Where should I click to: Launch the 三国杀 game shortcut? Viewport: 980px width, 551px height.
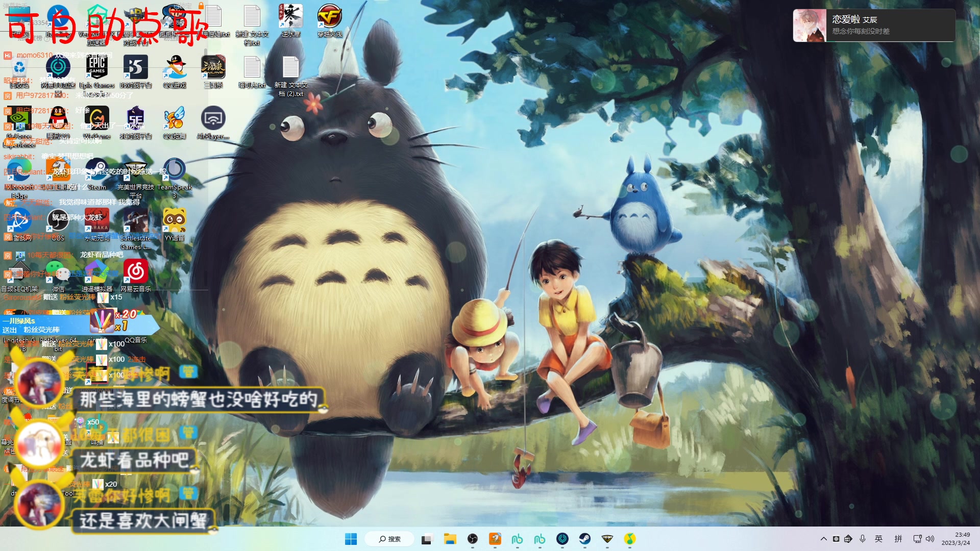213,71
